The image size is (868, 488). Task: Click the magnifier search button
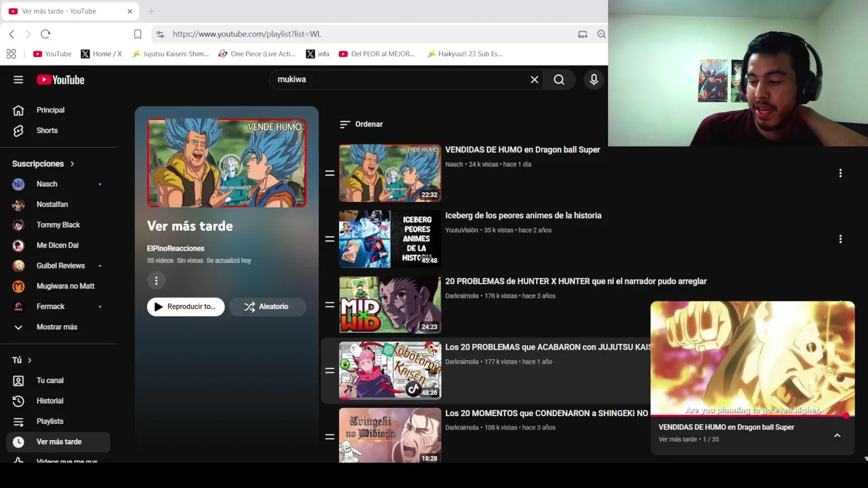click(x=559, y=79)
